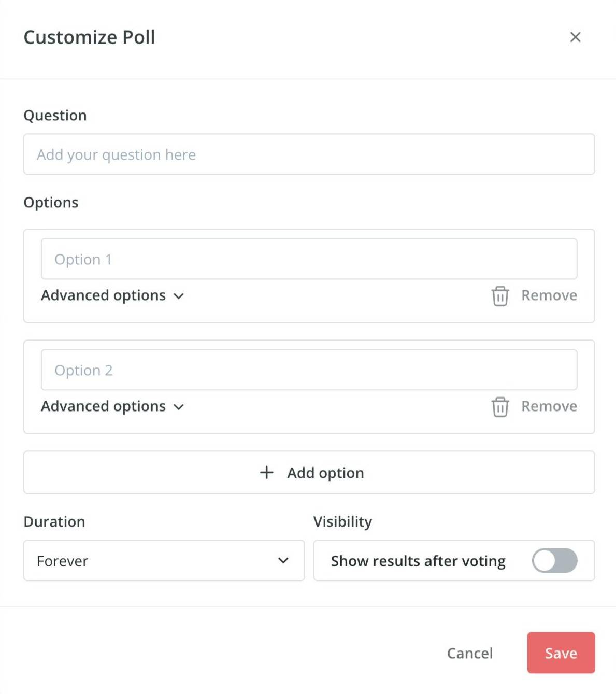Expand Advanced options under Option 2
616x694 pixels.
click(113, 406)
